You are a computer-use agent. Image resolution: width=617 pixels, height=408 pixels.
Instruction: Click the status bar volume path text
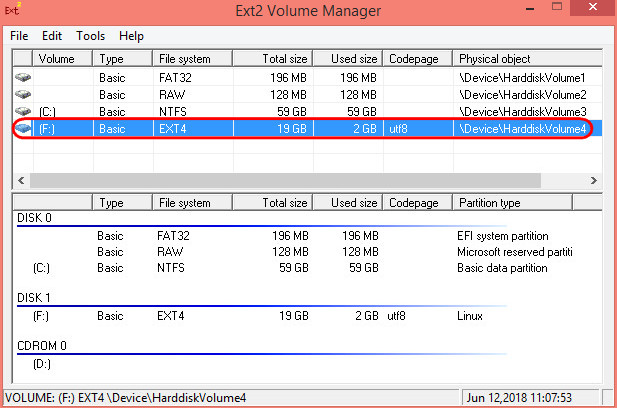(x=126, y=398)
